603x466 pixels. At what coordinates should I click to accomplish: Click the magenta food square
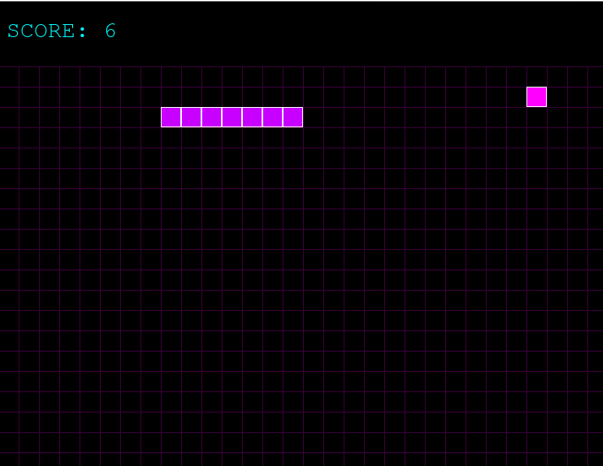[536, 97]
